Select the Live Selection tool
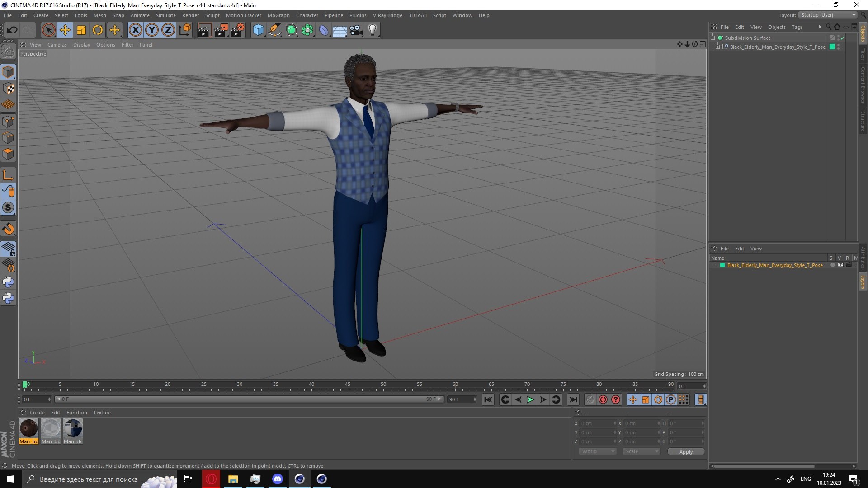868x488 pixels. (x=48, y=30)
